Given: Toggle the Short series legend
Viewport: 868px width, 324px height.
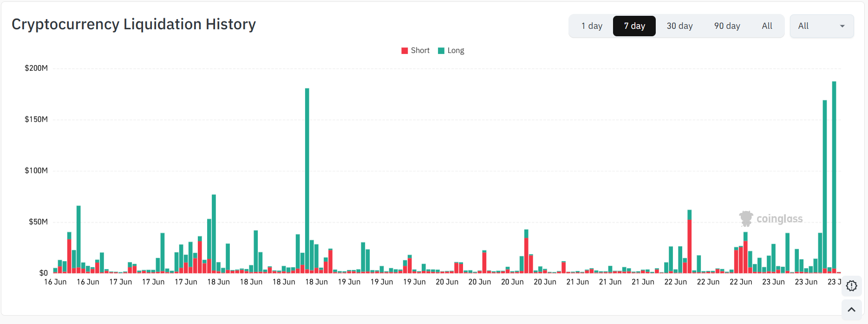Looking at the screenshot, I should pyautogui.click(x=416, y=50).
